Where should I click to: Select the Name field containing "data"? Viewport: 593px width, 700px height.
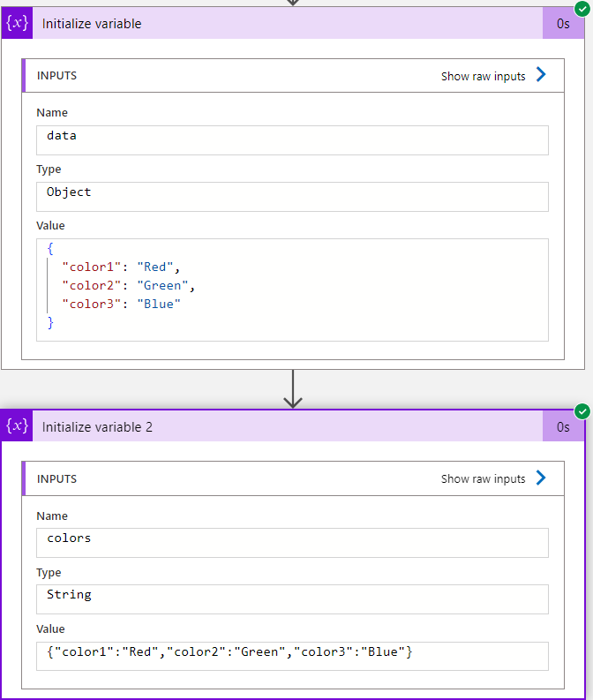coord(292,139)
